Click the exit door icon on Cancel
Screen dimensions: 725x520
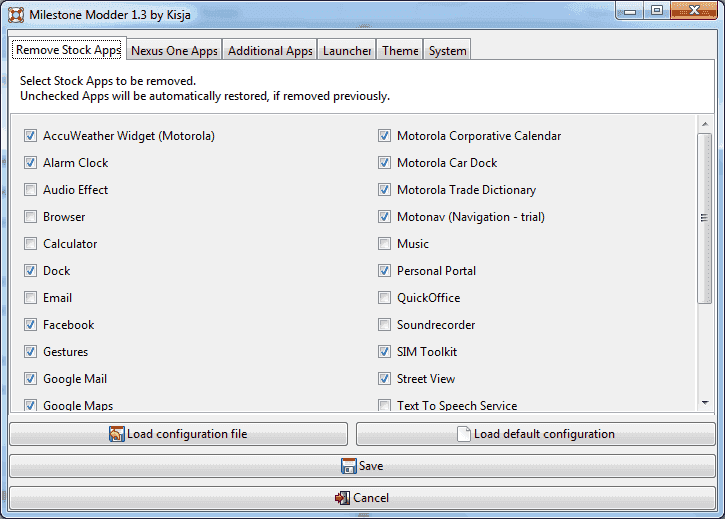click(342, 498)
